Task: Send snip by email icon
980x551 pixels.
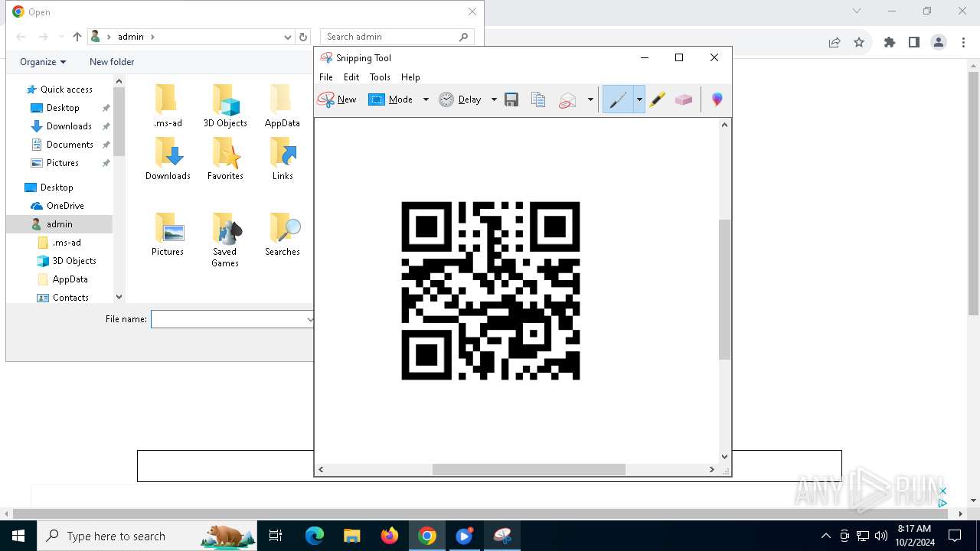Action: (567, 99)
